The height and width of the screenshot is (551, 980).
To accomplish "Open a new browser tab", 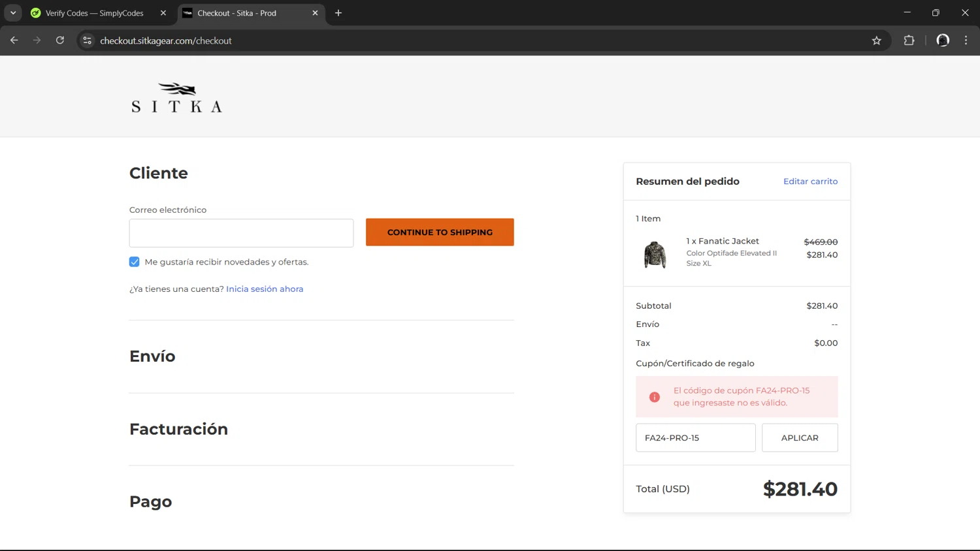I will (338, 13).
